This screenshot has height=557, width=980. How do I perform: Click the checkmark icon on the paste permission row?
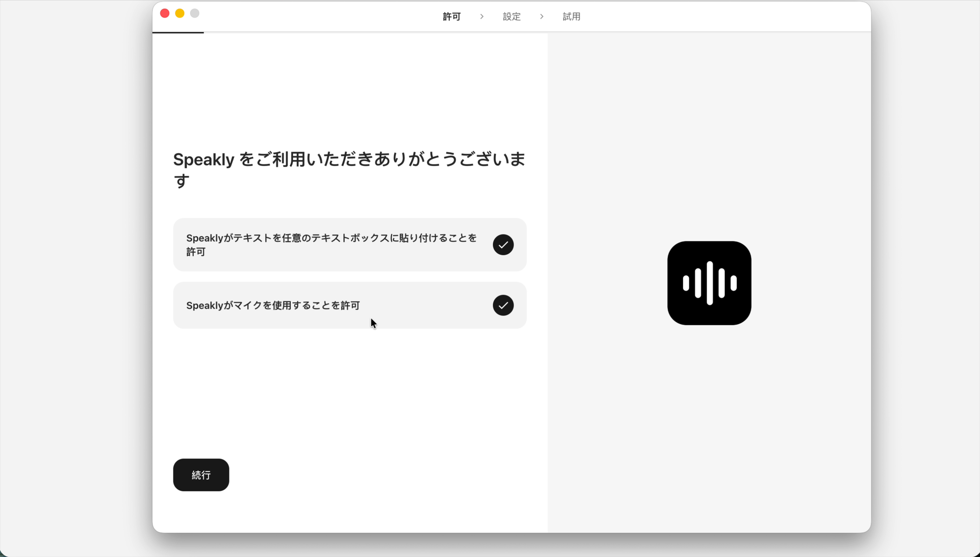coord(503,244)
